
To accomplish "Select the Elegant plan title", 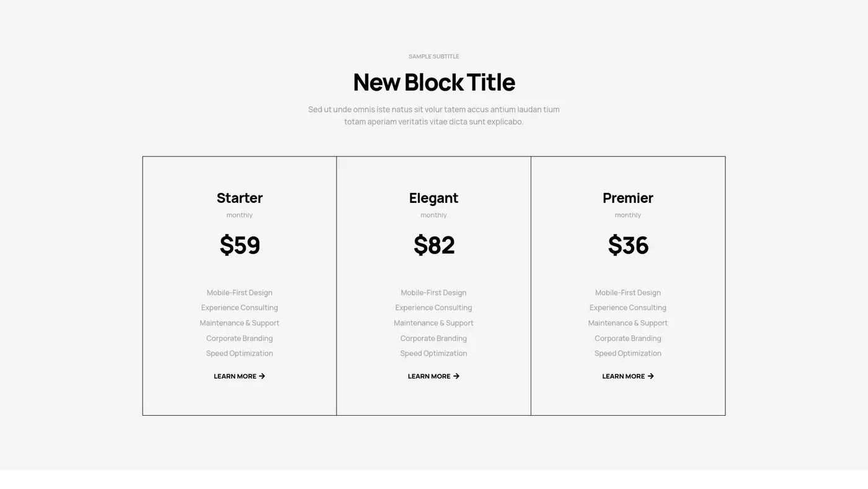I will point(433,197).
